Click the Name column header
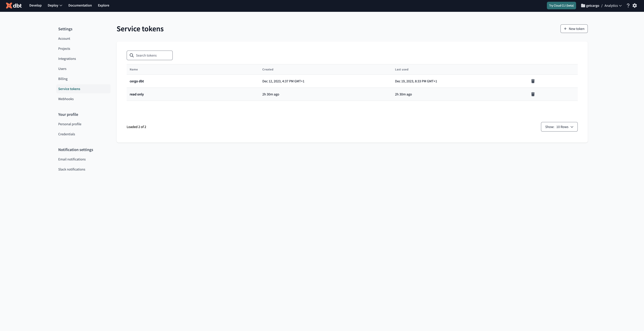 pyautogui.click(x=134, y=70)
